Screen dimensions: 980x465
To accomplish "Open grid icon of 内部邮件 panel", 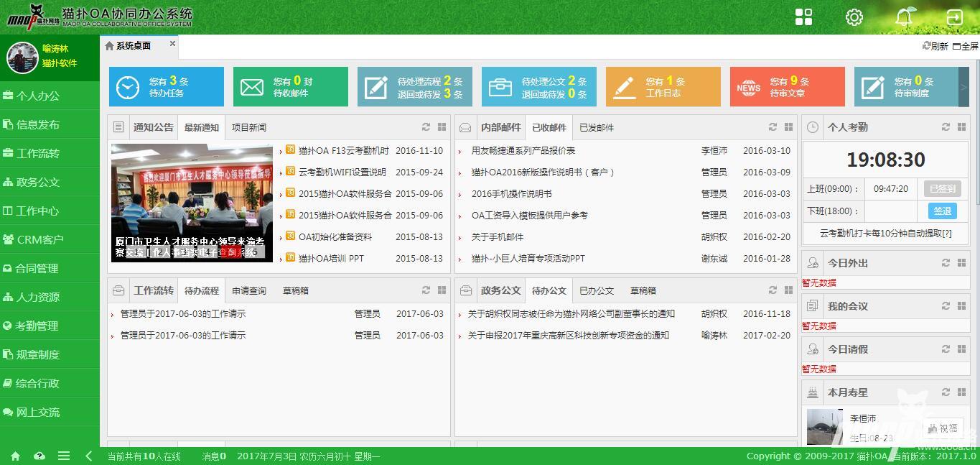I will 788,127.
